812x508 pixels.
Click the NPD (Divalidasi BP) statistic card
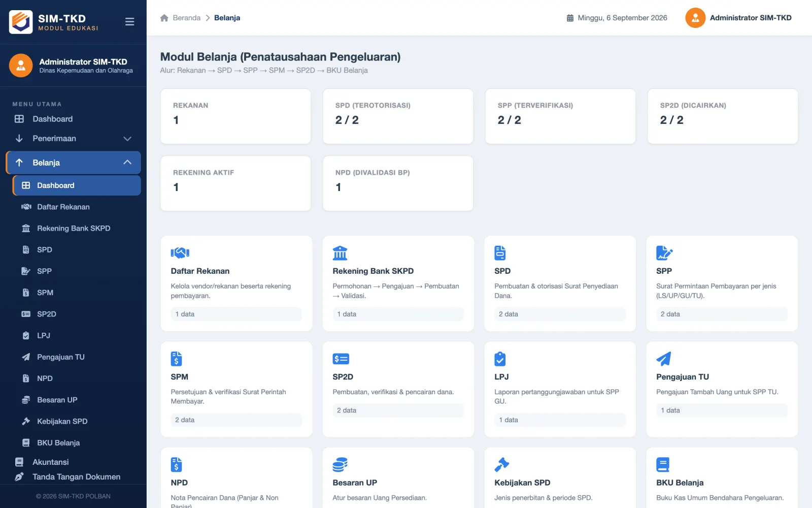(398, 183)
